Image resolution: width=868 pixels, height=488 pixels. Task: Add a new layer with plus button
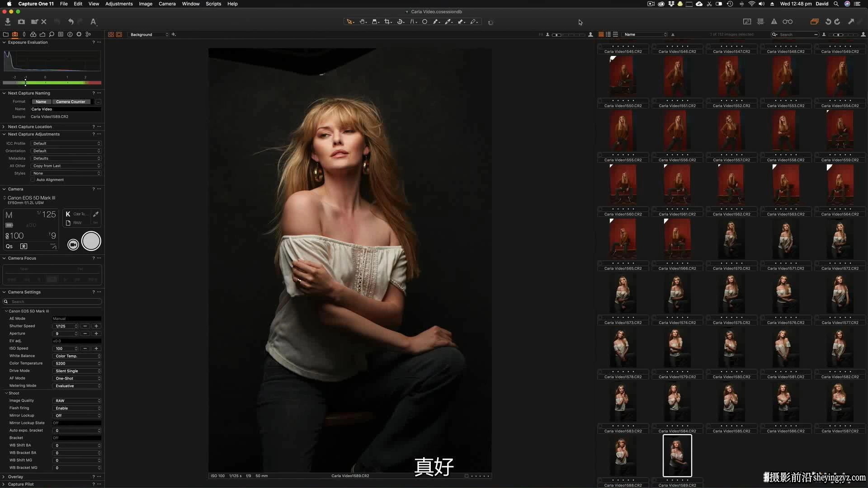click(x=174, y=34)
